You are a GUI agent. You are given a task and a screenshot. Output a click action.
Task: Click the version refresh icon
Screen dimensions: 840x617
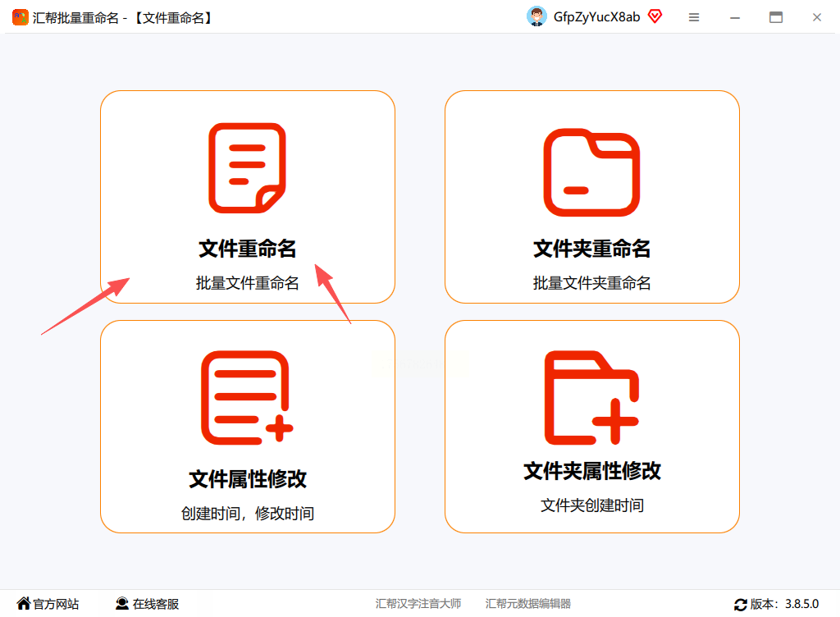click(741, 605)
